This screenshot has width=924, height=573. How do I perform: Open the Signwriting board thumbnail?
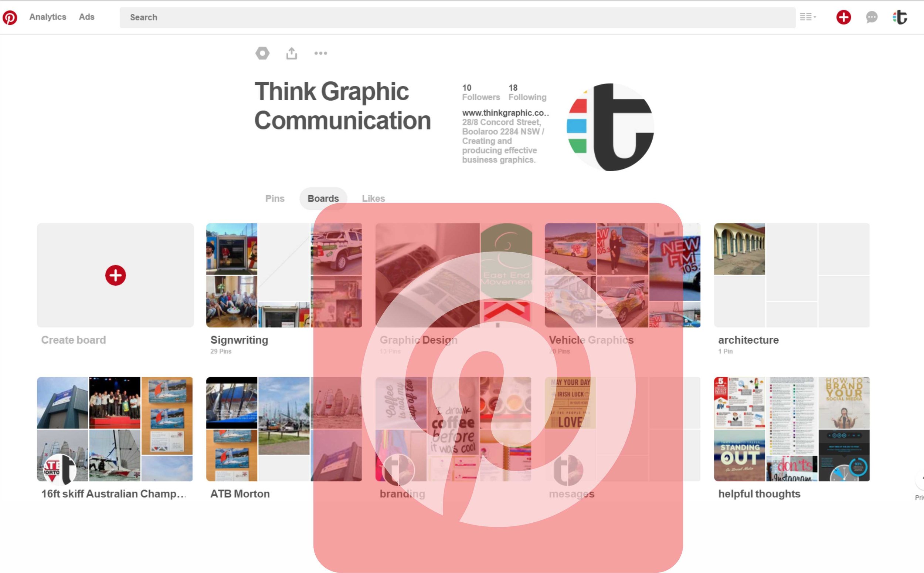(284, 275)
